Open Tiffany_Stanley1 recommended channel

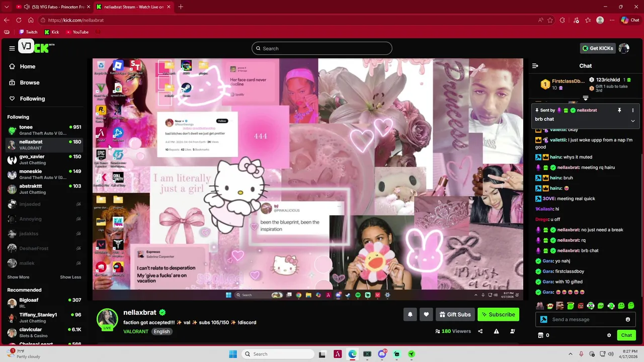(x=44, y=317)
